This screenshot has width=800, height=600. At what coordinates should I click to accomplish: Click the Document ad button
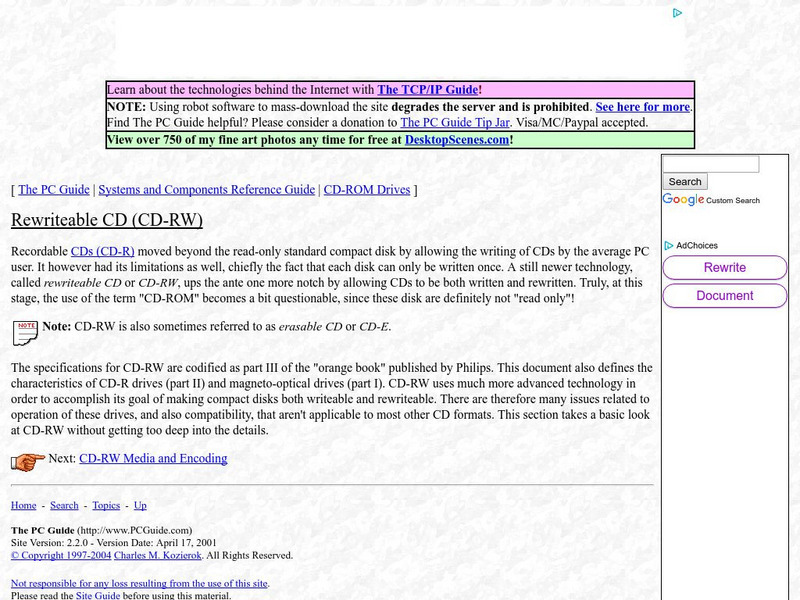(724, 296)
